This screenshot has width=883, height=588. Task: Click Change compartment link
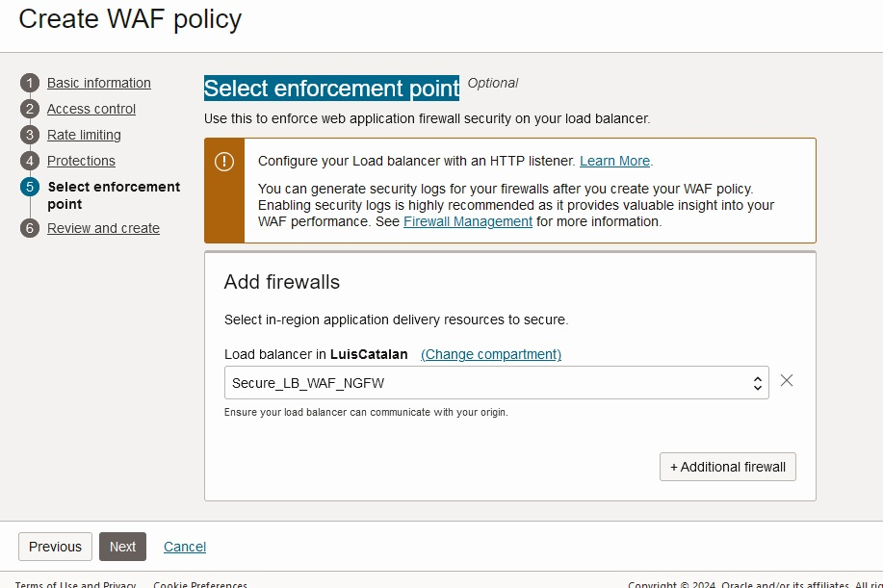point(491,354)
